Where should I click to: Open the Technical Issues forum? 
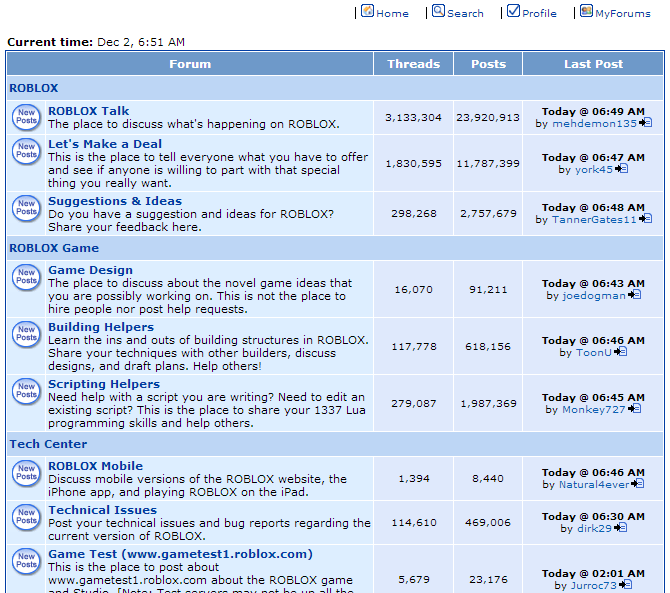click(x=103, y=510)
